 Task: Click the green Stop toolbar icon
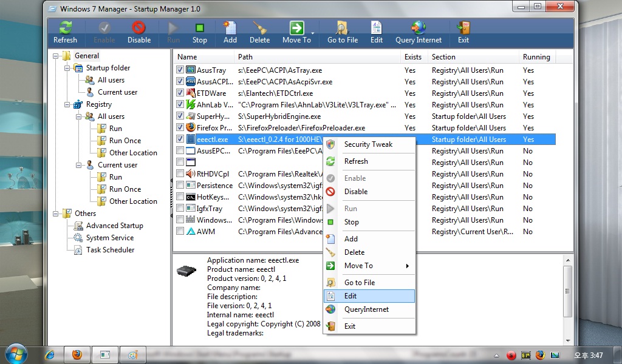[199, 27]
